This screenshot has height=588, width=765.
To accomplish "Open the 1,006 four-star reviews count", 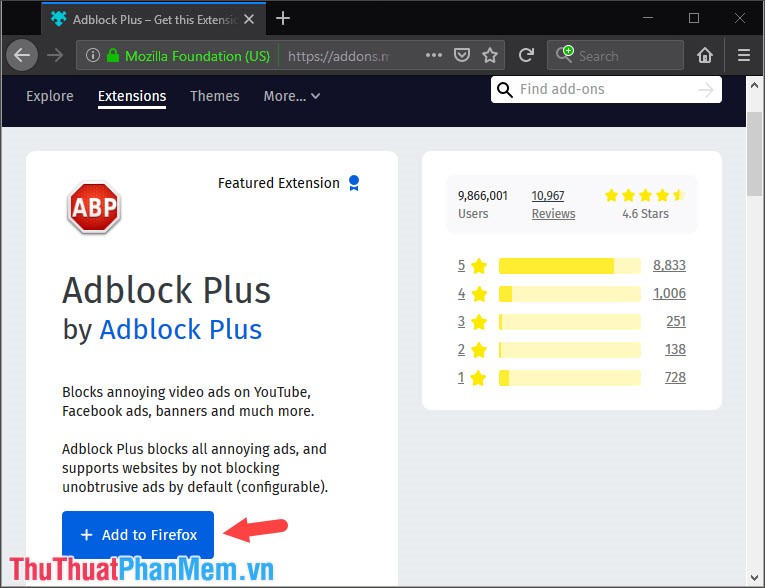I will point(669,293).
